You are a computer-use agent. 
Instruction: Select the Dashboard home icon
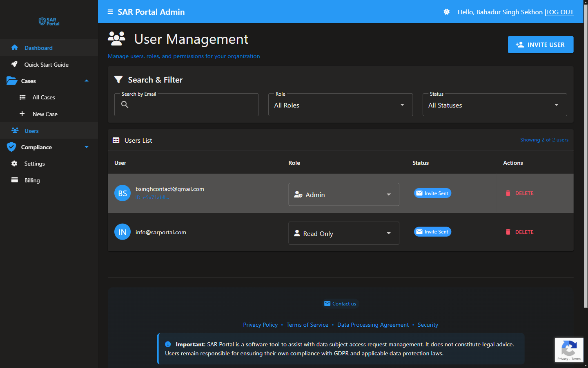coord(15,48)
